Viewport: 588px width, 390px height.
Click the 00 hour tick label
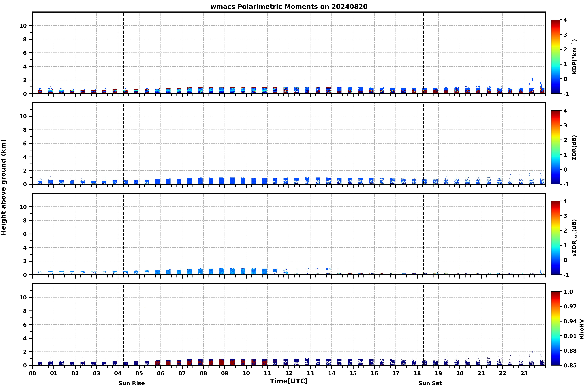point(32,373)
